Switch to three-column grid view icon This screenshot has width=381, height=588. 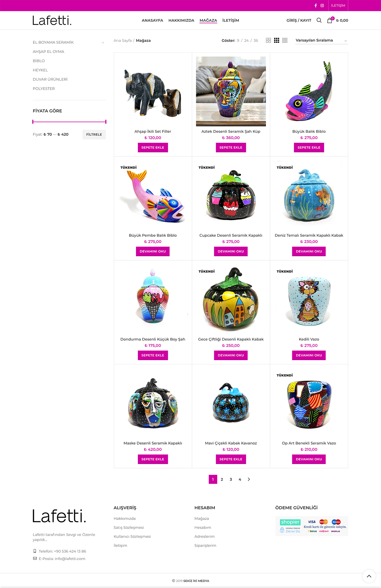(277, 40)
